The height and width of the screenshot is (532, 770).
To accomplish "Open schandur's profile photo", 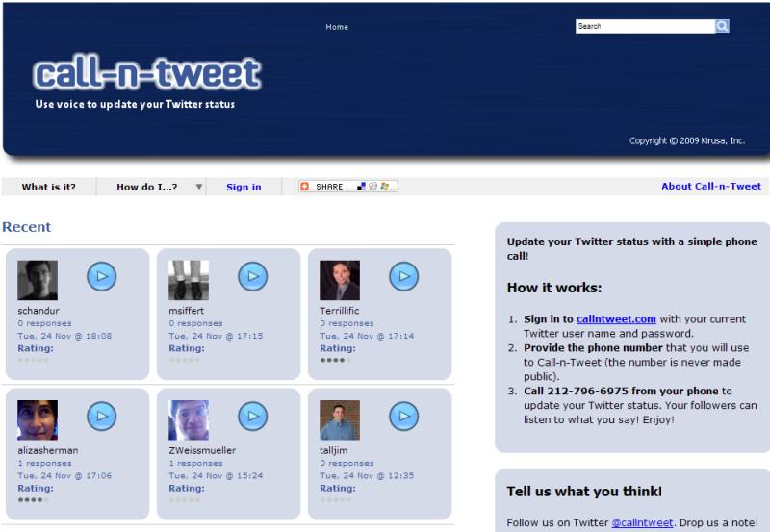I will point(38,280).
